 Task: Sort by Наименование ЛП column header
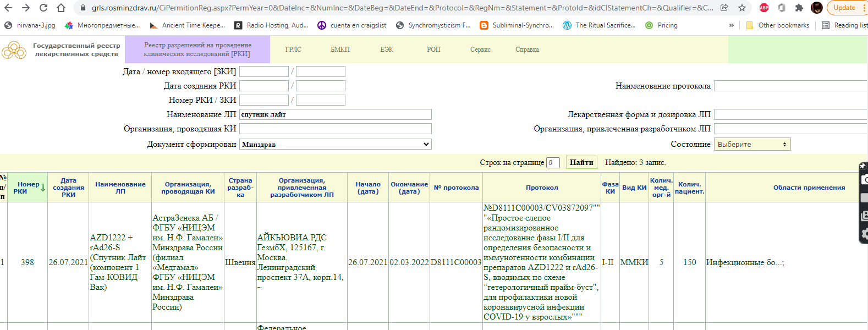tap(120, 188)
